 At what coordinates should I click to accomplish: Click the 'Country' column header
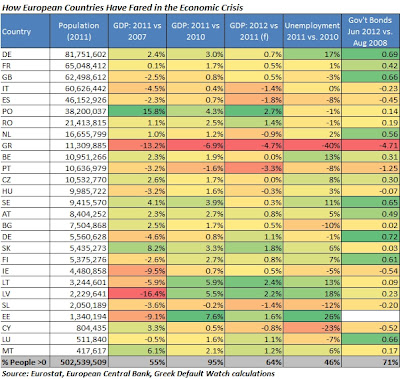(x=25, y=31)
